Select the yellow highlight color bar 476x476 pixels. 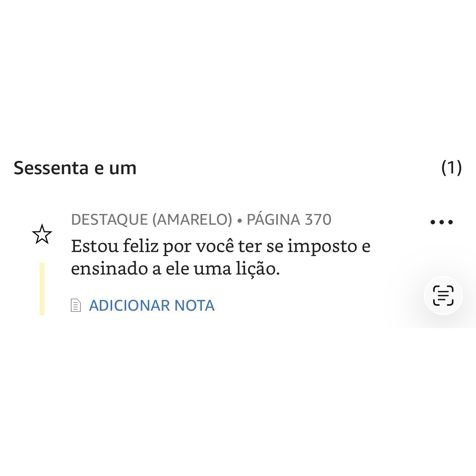coord(42,289)
